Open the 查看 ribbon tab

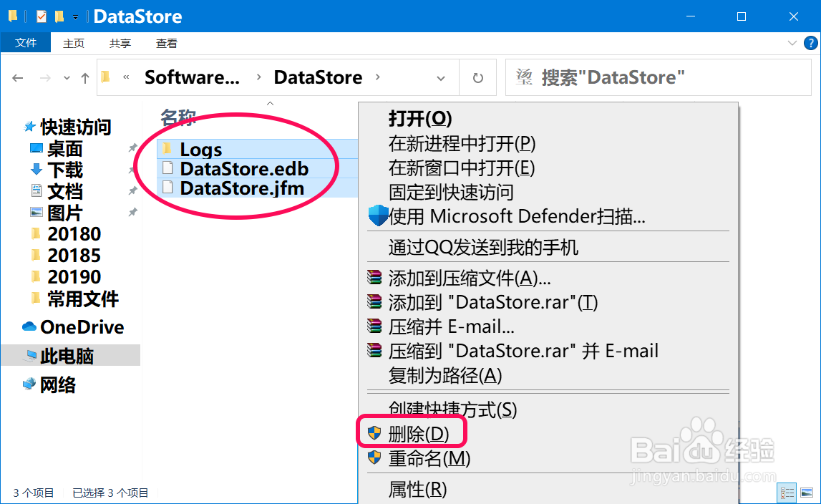click(167, 43)
